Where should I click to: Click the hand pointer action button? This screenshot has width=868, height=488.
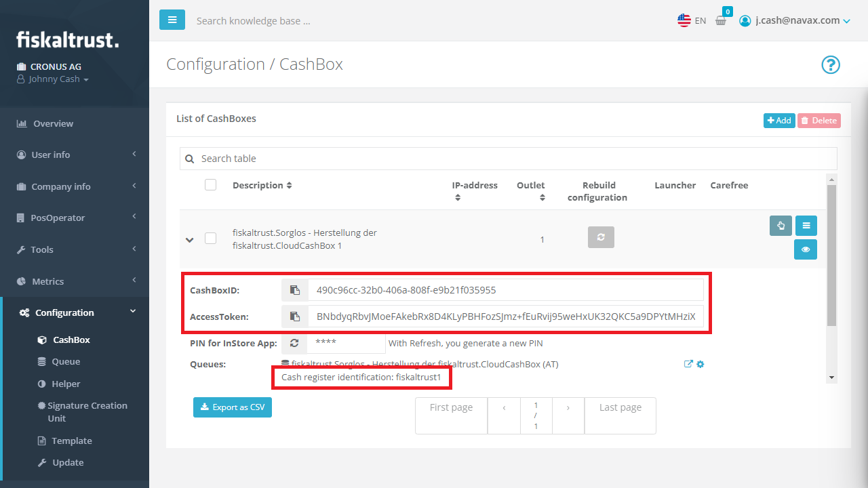tap(781, 226)
